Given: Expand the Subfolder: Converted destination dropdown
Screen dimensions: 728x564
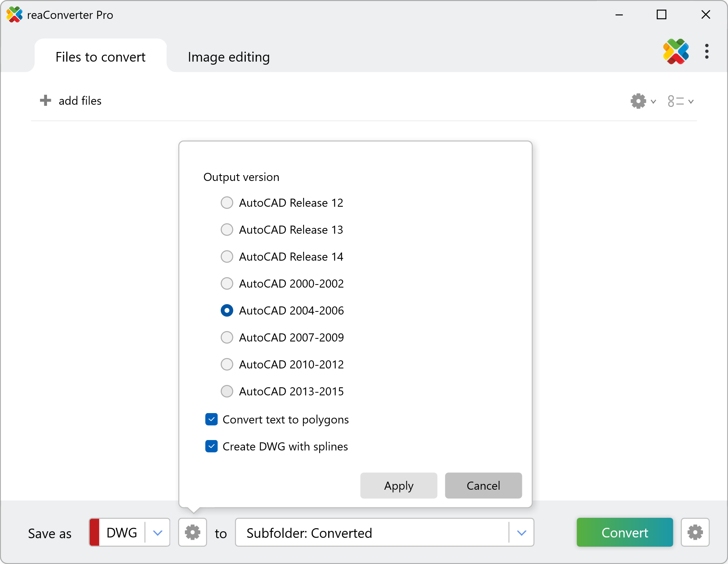Looking at the screenshot, I should tap(522, 533).
